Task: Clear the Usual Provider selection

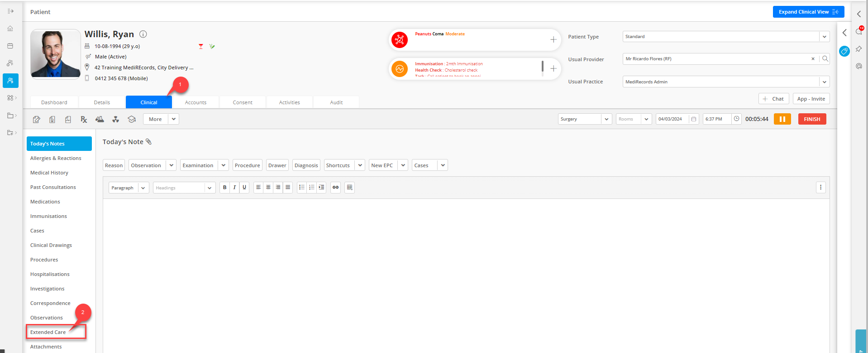Action: pos(813,59)
